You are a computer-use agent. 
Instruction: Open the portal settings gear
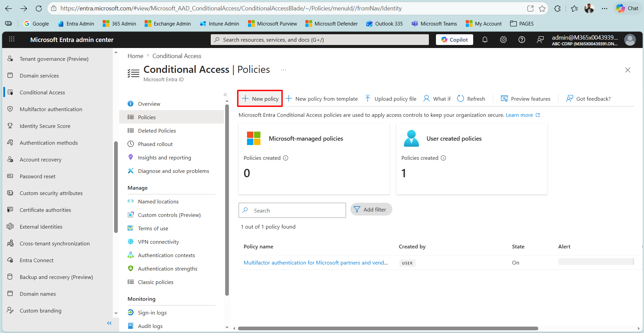tap(503, 40)
